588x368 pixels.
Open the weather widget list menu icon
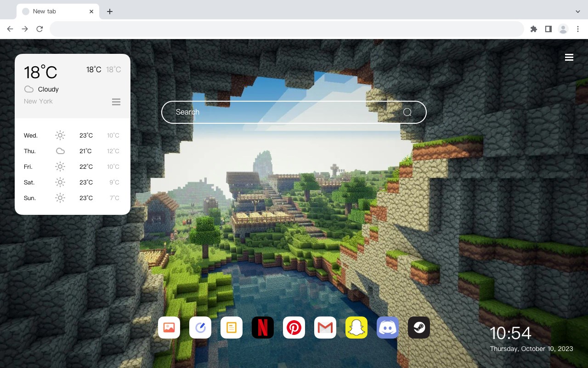tap(116, 102)
